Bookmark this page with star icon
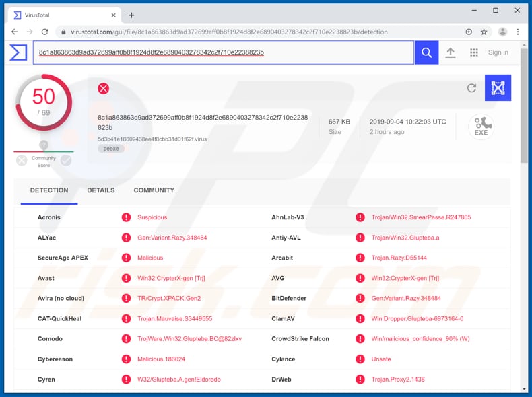The height and width of the screenshot is (397, 532). click(484, 32)
